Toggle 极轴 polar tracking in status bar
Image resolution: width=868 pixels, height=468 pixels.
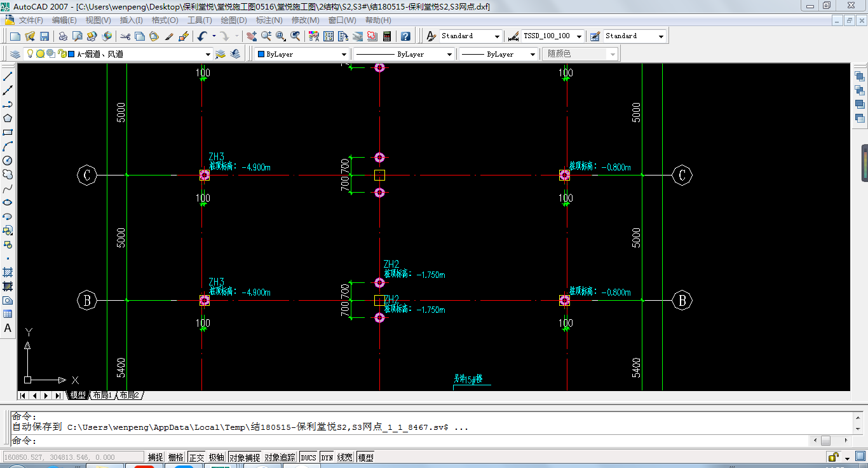216,457
